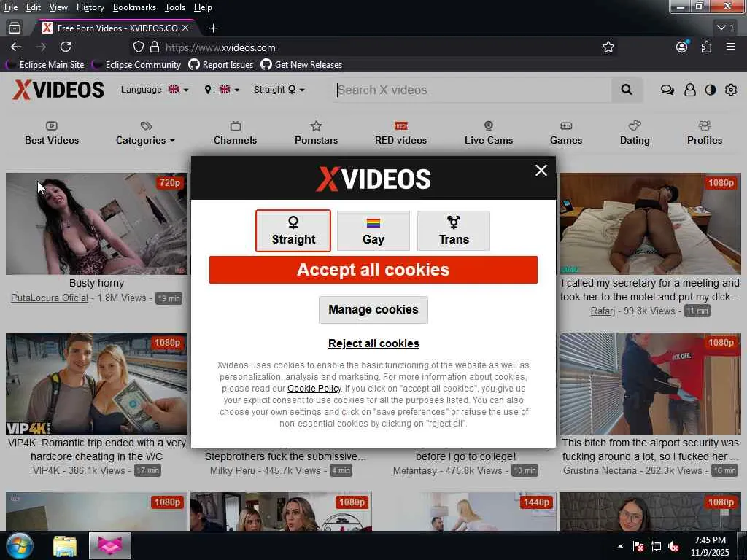Open the File menu

point(10,7)
